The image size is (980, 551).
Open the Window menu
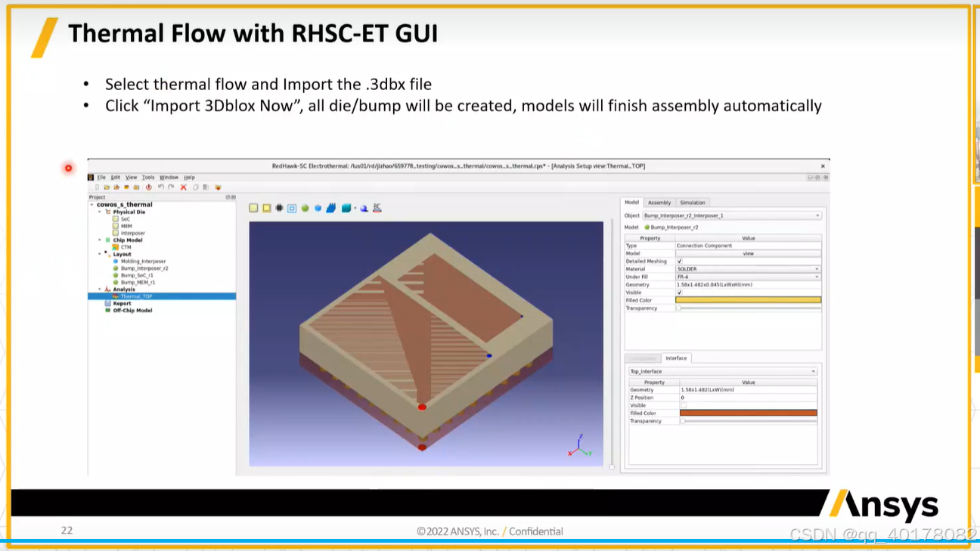(x=169, y=178)
